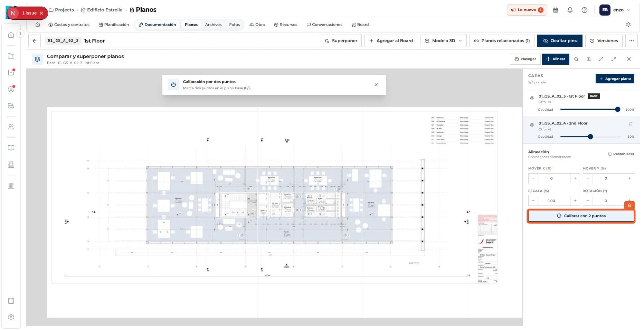The width and height of the screenshot is (644, 330).
Task: Switch to Navegar mode
Action: [525, 59]
